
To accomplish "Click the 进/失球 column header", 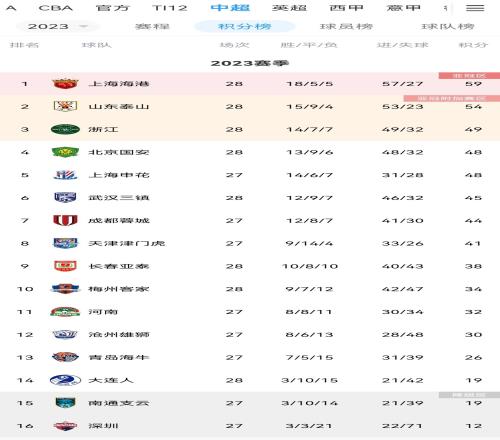I will pyautogui.click(x=403, y=45).
